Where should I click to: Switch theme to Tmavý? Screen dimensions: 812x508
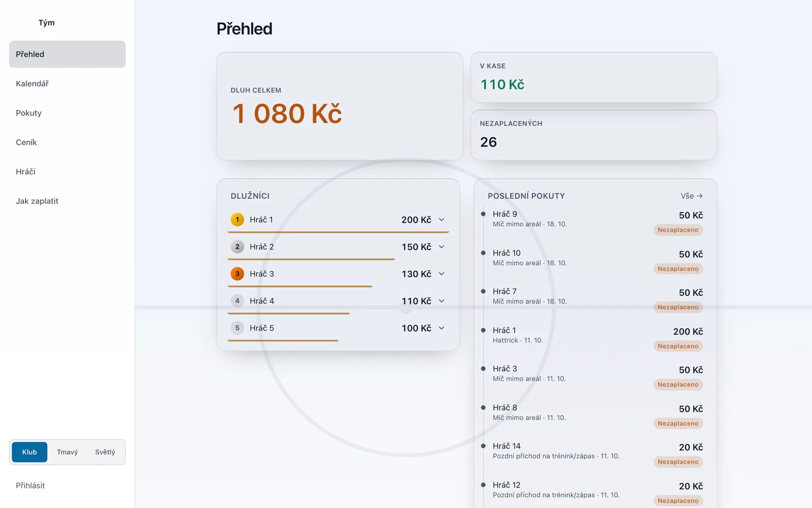67,452
